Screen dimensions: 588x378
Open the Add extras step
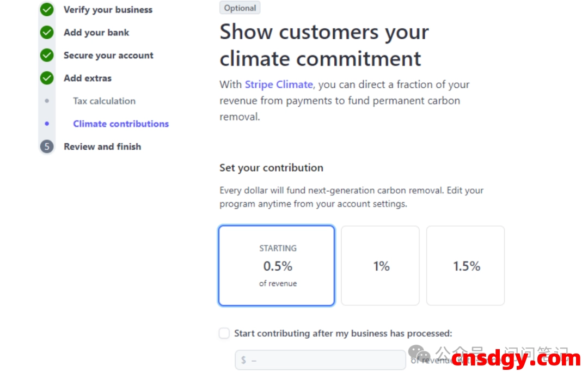point(87,78)
